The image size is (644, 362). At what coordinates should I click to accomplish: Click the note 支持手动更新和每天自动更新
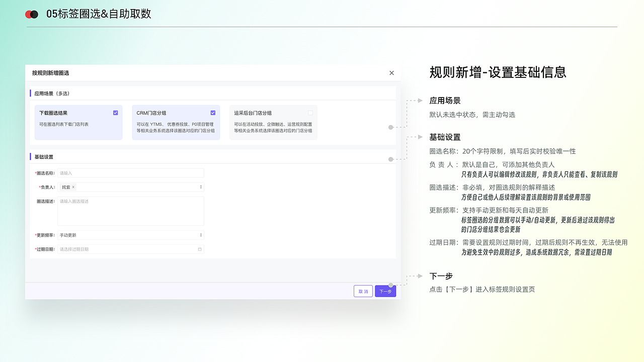505,210
